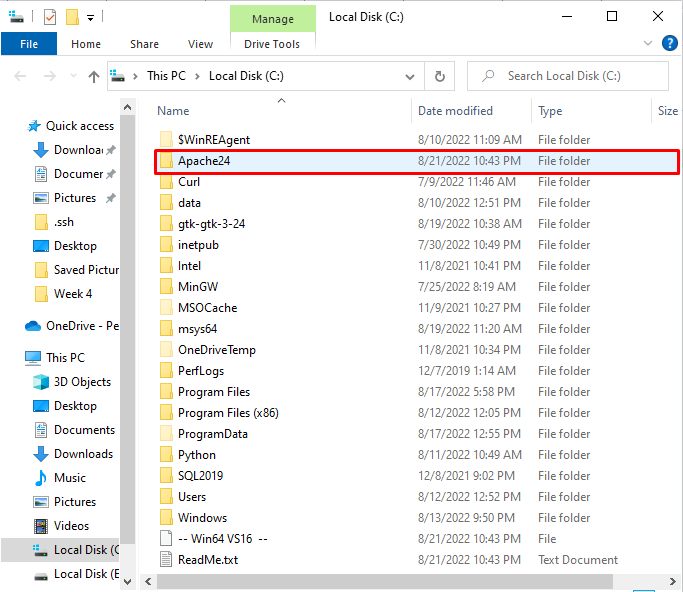This screenshot has height=592, width=683.
Task: Open pinned Documents under Quick access
Action: [74, 174]
